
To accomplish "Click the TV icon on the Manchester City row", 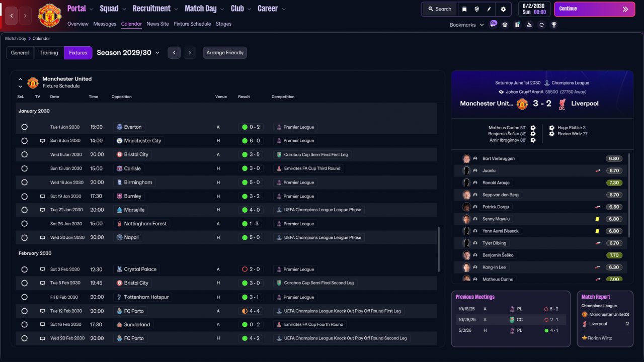I will (x=43, y=141).
